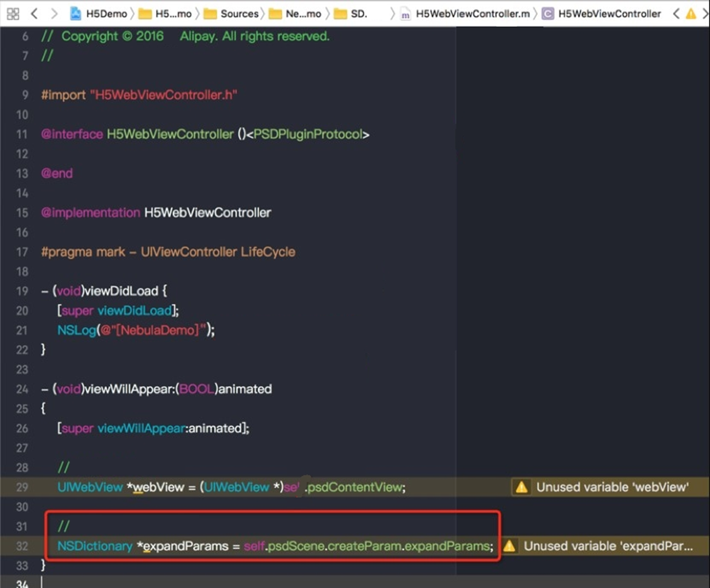710x588 pixels.
Task: Click the class C icon in jump bar
Action: [x=548, y=14]
